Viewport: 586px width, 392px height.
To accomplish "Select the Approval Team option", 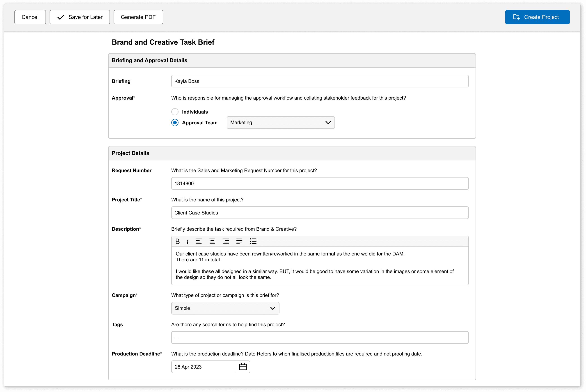I will pyautogui.click(x=175, y=123).
